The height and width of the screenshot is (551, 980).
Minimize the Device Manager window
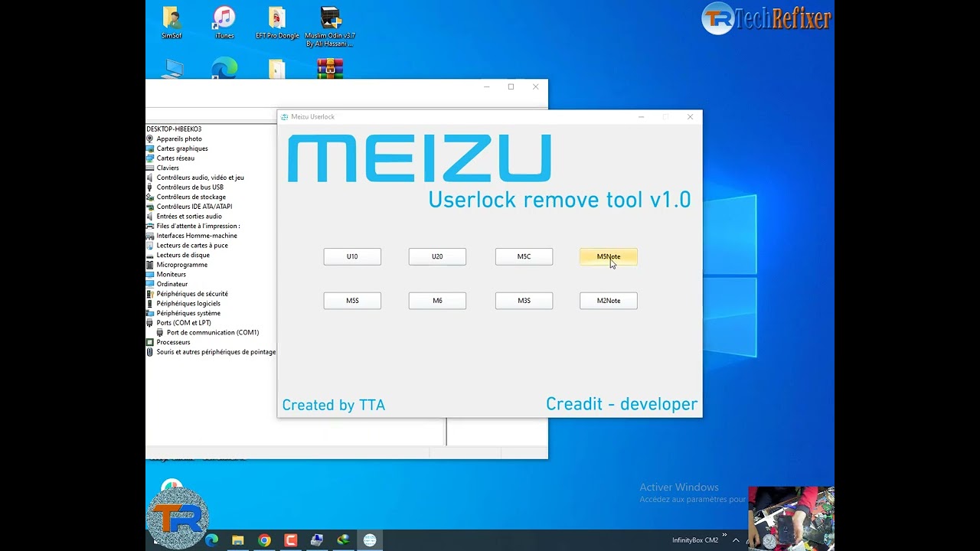click(486, 86)
